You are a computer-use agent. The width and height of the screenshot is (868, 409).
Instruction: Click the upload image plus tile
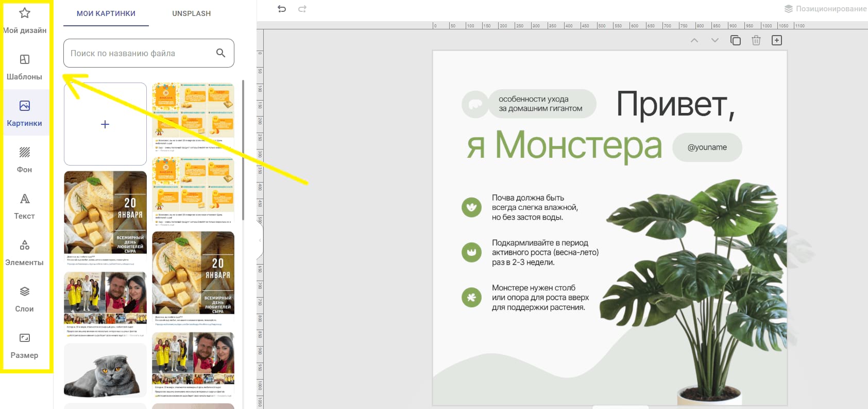tap(105, 124)
